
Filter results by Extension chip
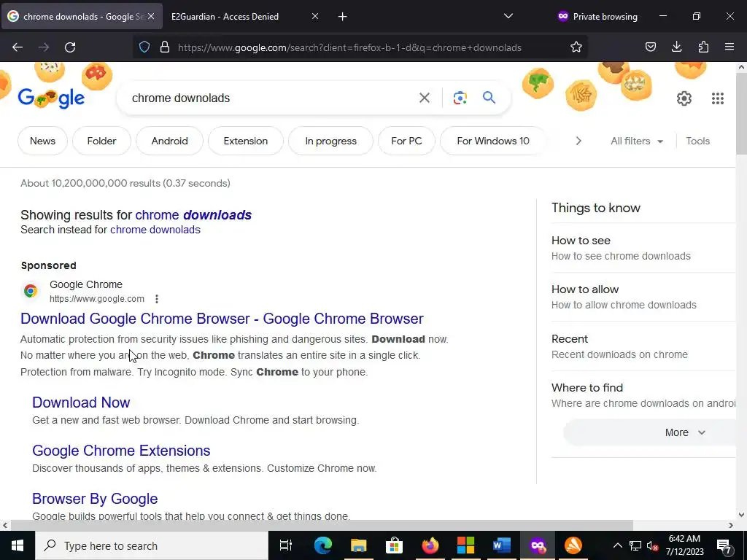[246, 141]
